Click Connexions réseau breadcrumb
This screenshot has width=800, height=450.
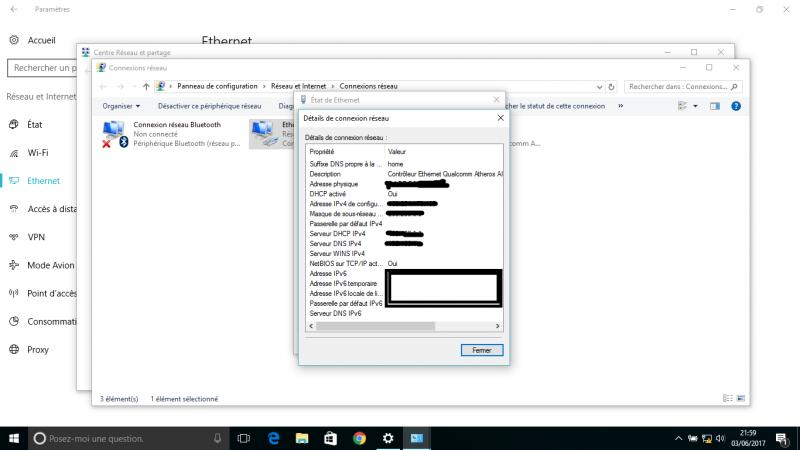[368, 86]
